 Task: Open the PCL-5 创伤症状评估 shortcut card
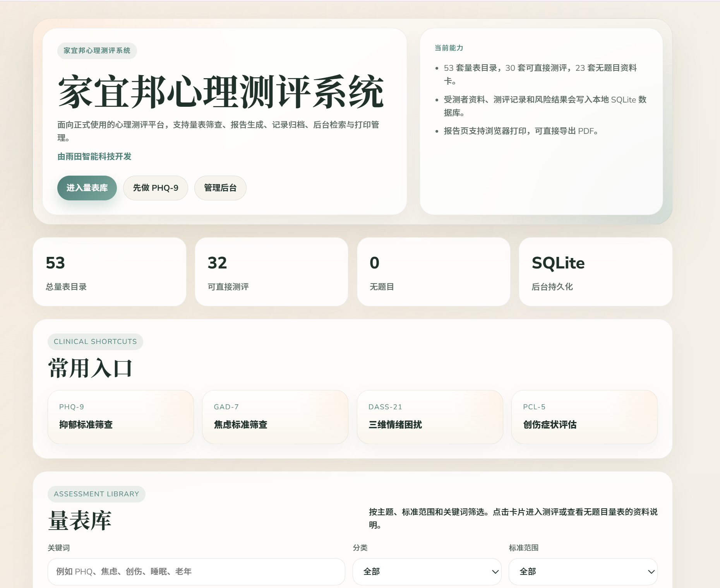(x=585, y=417)
